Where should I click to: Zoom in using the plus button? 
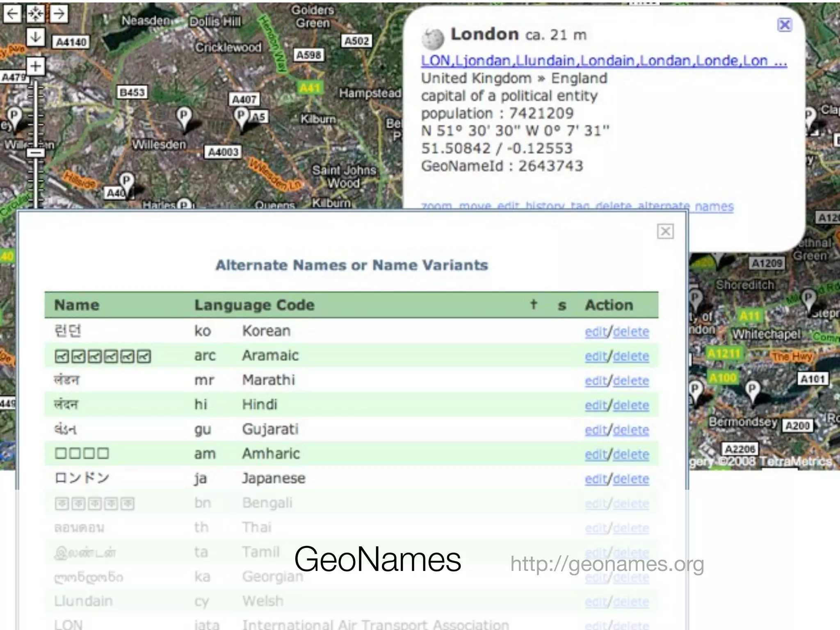36,66
